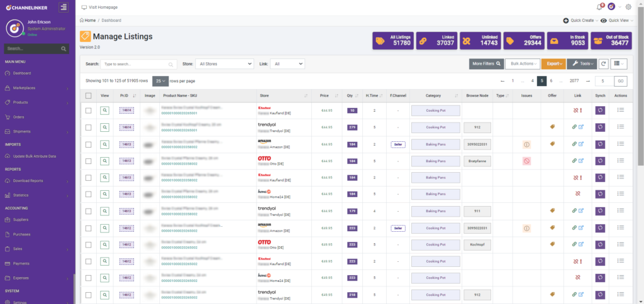Collapse the sidebar with the hamburger icon
Viewport: 644px width, 304px height.
coord(64,7)
